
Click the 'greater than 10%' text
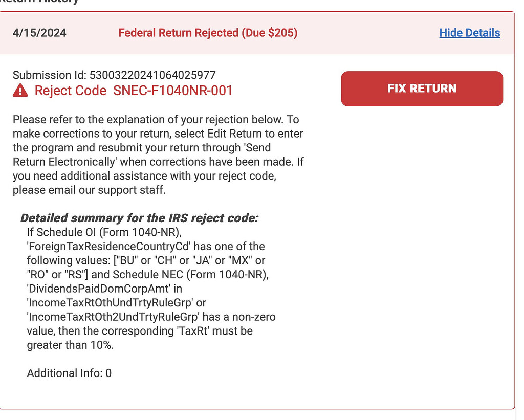pos(70,345)
